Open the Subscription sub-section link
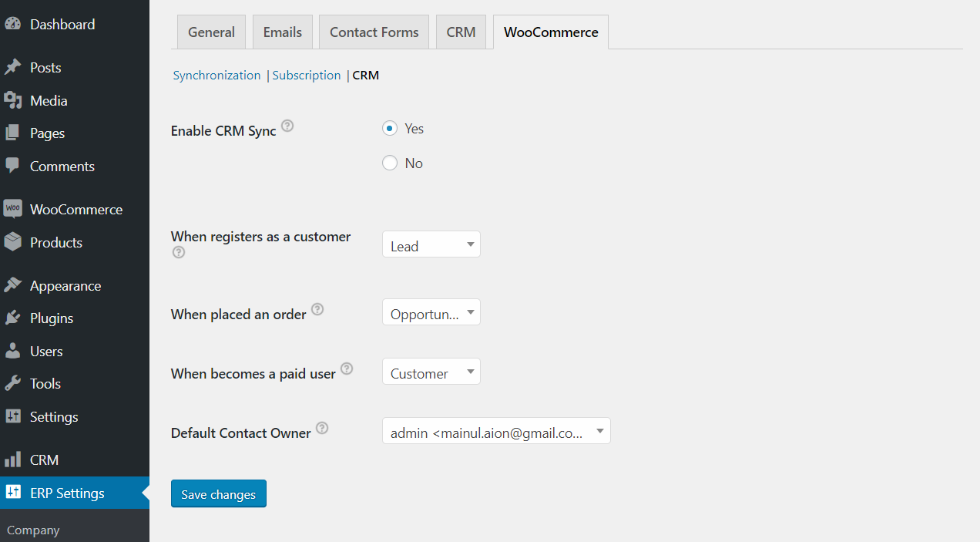This screenshot has width=980, height=542. [307, 75]
